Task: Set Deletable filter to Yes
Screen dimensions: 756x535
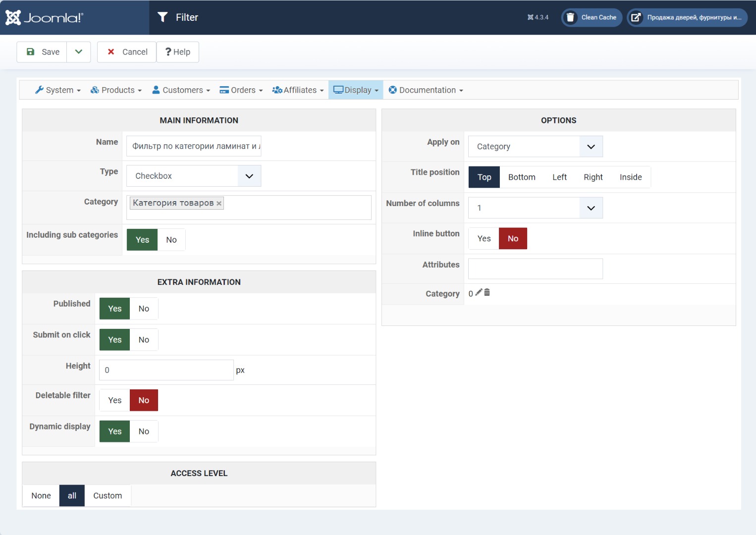Action: 115,400
